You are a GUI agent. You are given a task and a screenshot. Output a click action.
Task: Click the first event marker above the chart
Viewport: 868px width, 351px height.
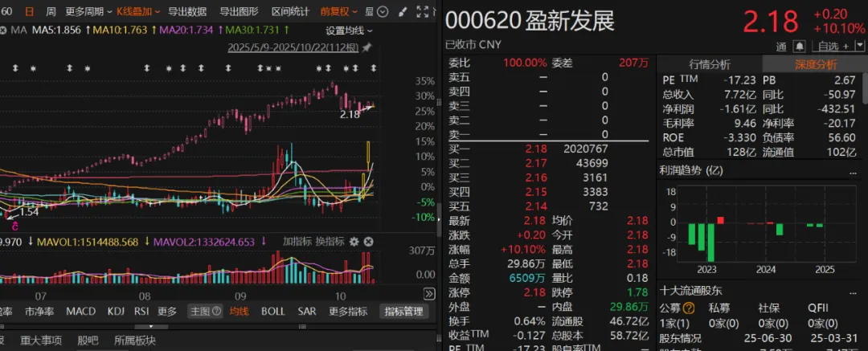coord(16,68)
